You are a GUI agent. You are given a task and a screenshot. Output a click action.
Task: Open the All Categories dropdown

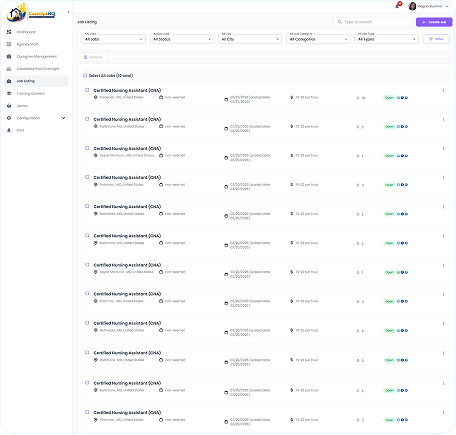pos(318,39)
